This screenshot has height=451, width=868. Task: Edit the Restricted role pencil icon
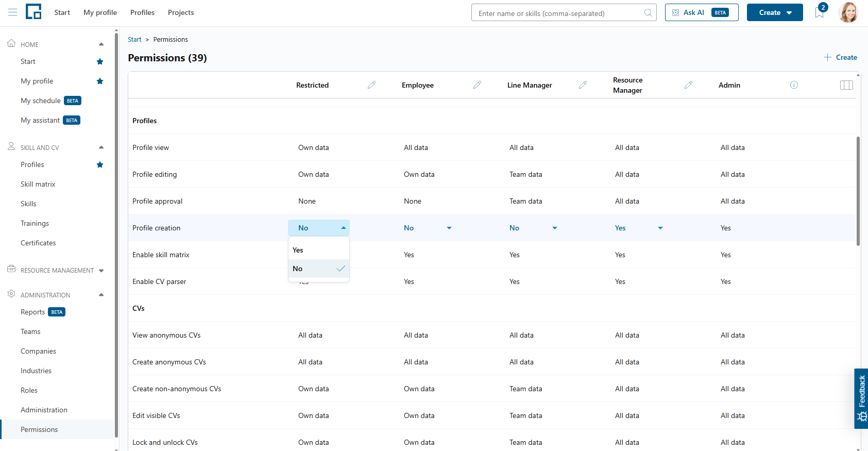coord(371,85)
